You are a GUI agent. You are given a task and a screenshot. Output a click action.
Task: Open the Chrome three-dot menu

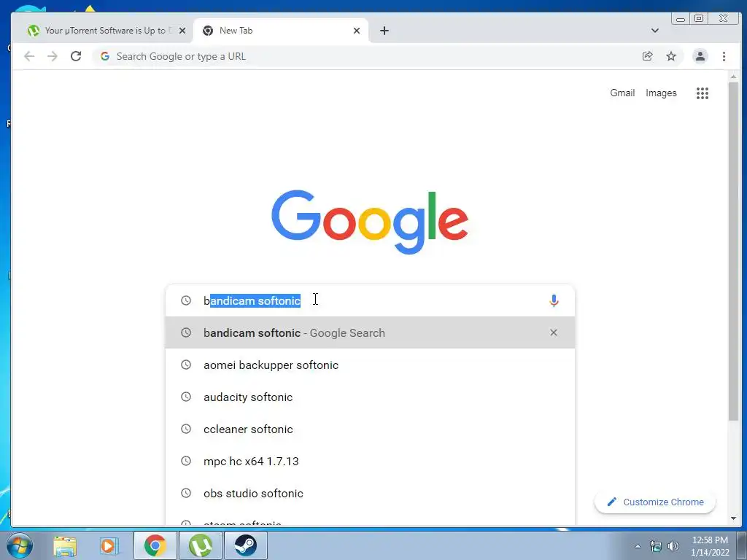[x=724, y=56]
